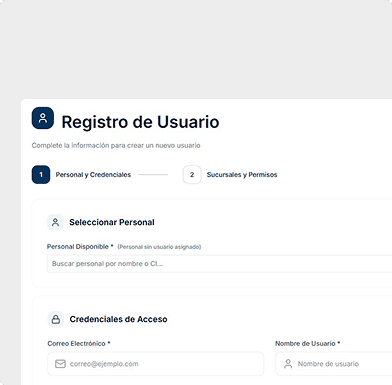392x385 pixels.
Task: Focus the correo@ejemplo.com email input
Action: tap(156, 364)
